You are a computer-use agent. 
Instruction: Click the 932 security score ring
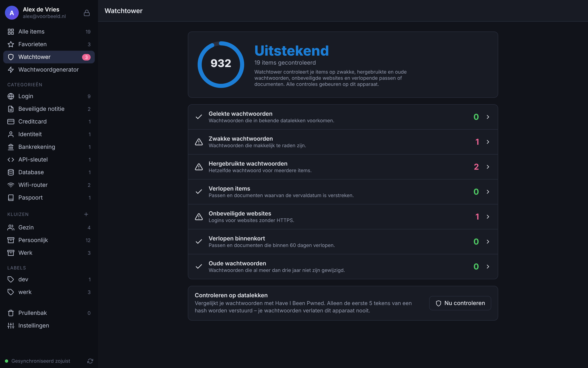point(221,64)
